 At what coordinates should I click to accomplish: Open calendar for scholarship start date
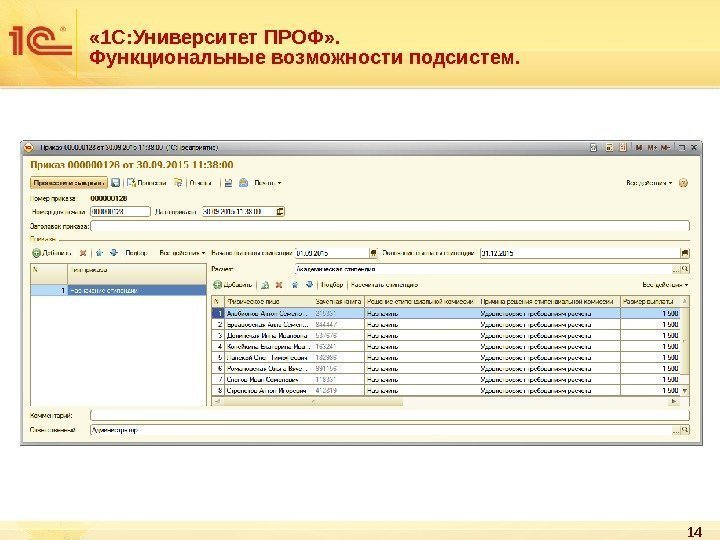374,253
